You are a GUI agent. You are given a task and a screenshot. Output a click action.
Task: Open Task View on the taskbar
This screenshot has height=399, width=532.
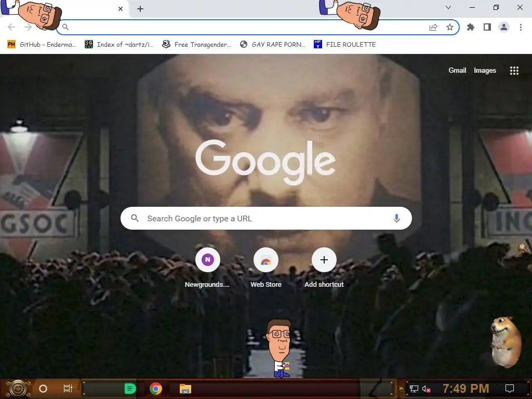pos(68,389)
